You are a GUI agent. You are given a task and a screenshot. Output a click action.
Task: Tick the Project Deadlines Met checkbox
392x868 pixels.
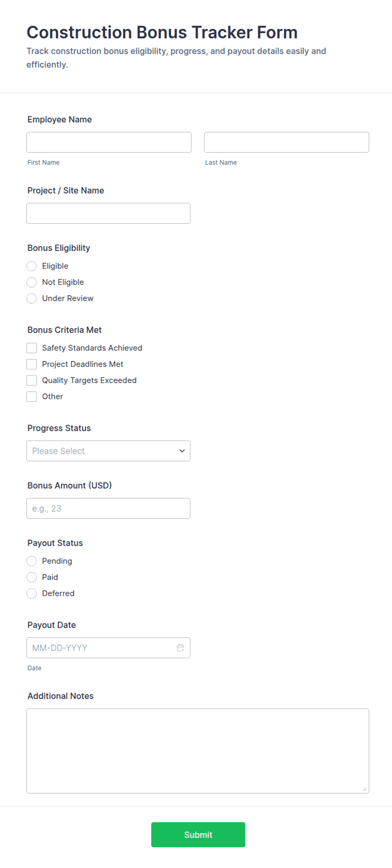32,364
